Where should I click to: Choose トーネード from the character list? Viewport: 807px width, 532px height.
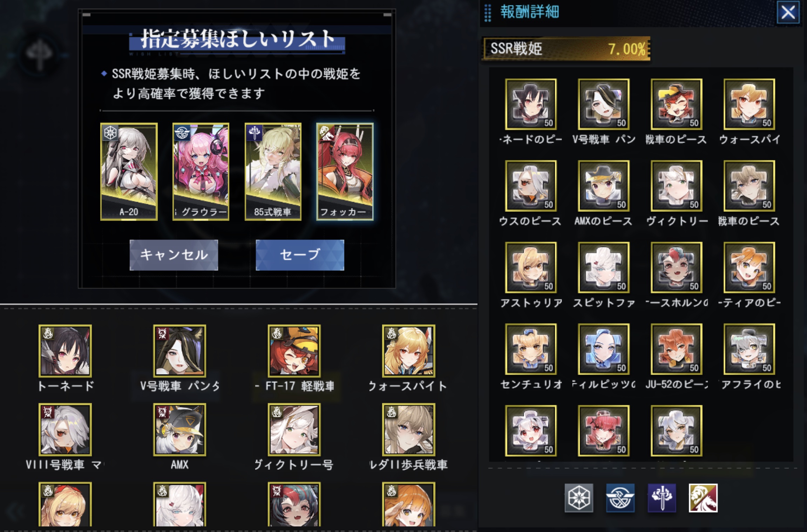pyautogui.click(x=65, y=351)
